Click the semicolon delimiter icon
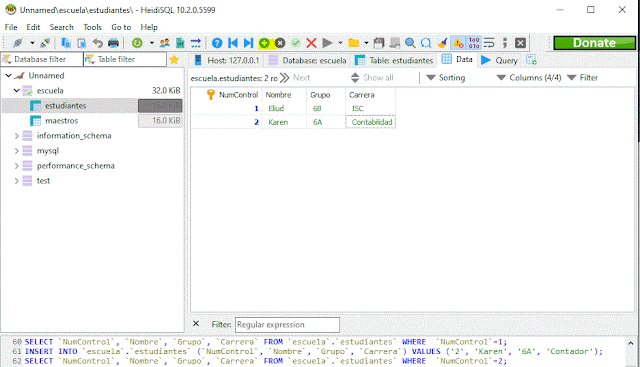 (x=505, y=43)
